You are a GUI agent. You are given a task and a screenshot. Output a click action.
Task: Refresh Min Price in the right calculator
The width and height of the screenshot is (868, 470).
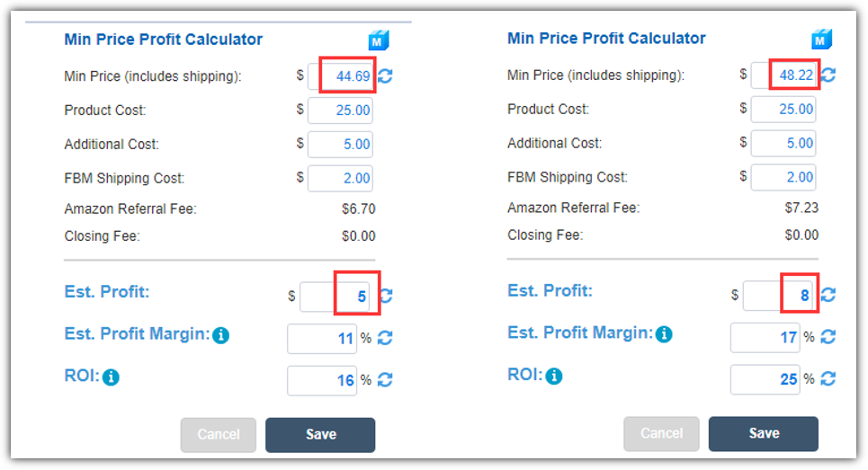tap(828, 75)
